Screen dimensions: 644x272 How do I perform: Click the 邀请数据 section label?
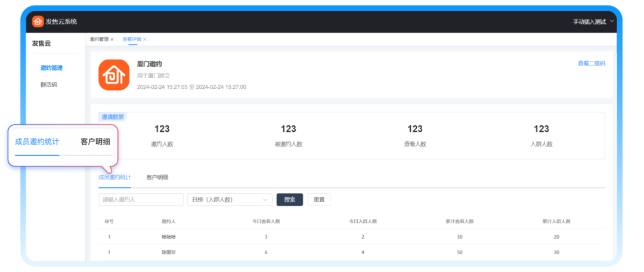pos(113,117)
